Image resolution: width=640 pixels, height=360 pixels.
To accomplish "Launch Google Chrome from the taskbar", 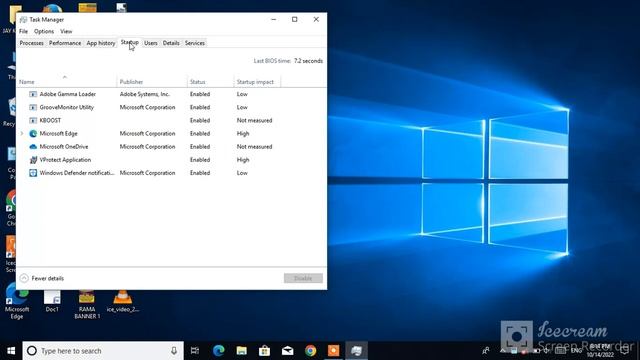I will 311,351.
